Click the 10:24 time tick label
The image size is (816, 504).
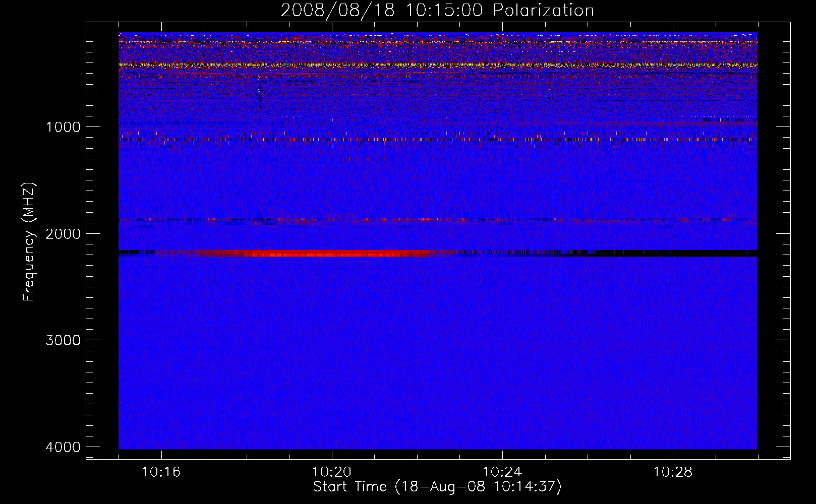[x=502, y=472]
